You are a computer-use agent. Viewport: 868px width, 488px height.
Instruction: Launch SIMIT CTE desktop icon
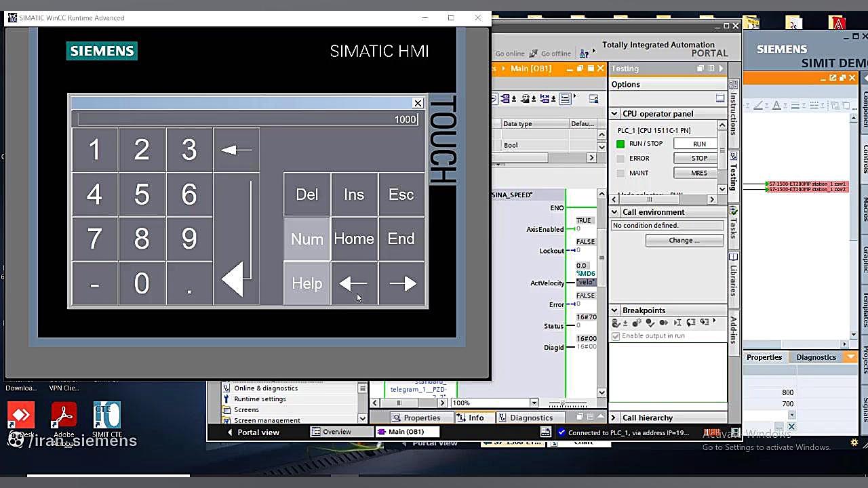(107, 416)
